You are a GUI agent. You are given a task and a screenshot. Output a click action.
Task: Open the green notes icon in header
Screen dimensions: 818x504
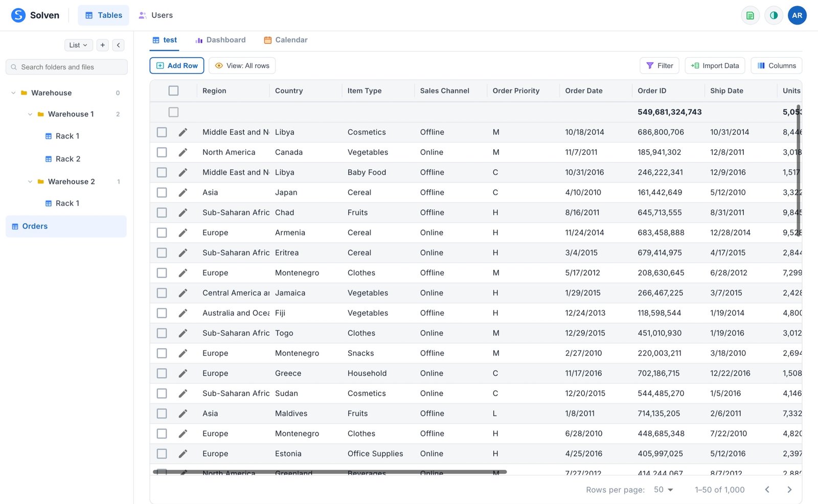(x=750, y=15)
